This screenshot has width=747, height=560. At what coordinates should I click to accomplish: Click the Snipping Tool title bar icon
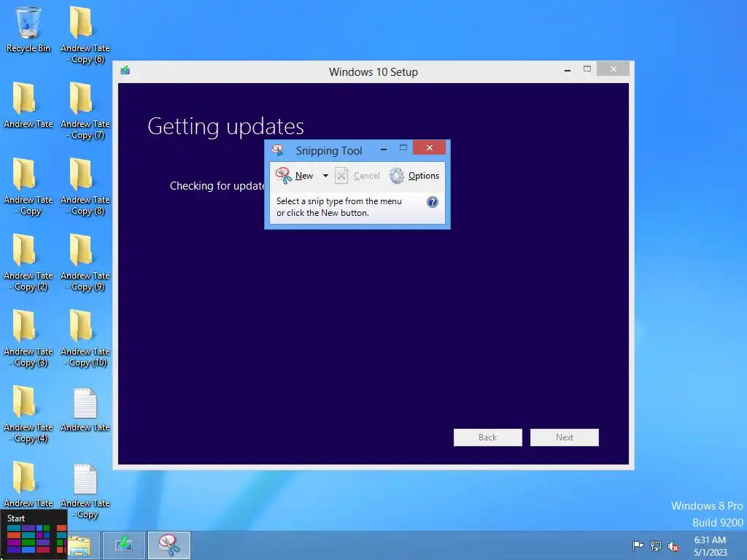point(278,150)
